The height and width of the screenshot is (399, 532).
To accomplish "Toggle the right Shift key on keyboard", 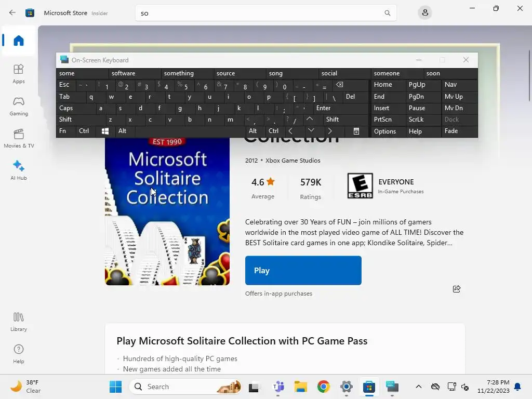I will click(345, 119).
